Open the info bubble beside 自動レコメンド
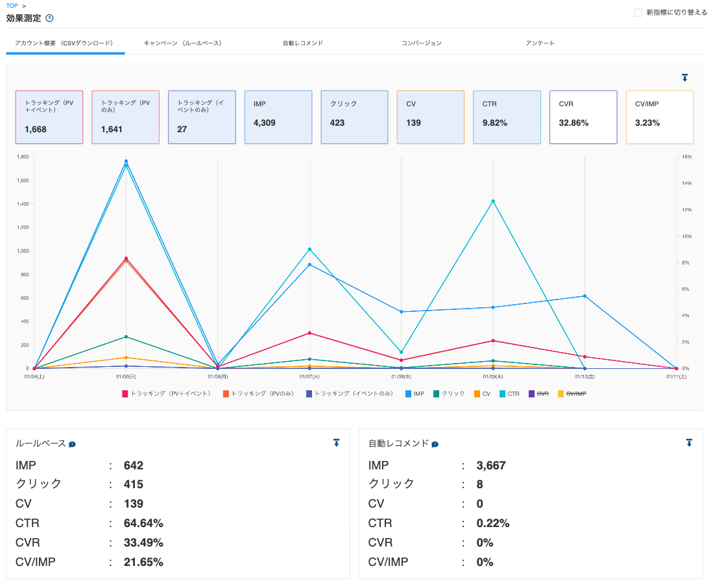 [x=435, y=444]
